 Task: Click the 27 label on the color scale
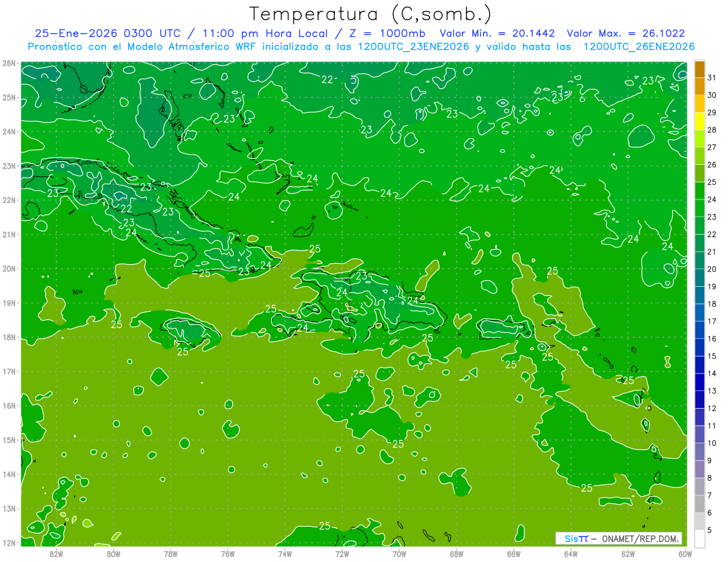coord(712,147)
